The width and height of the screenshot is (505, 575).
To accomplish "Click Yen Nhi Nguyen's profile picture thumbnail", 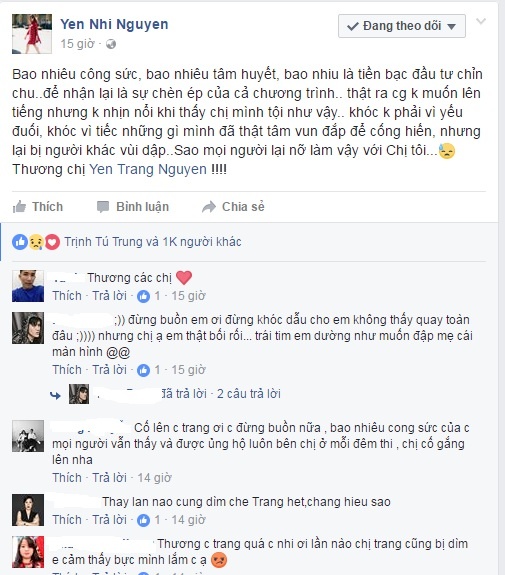I will tap(32, 34).
